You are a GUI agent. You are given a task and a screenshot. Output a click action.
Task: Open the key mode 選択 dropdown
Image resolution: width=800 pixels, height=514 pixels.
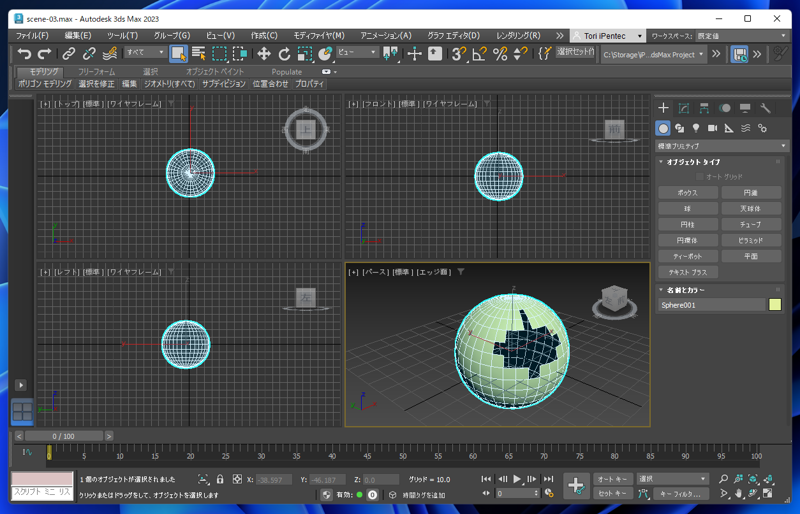672,479
